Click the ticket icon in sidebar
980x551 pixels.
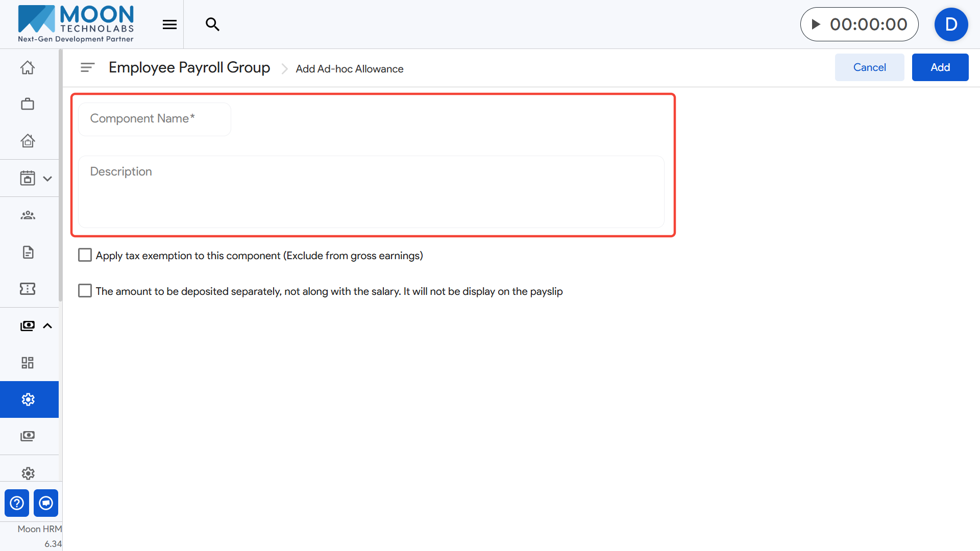28,289
